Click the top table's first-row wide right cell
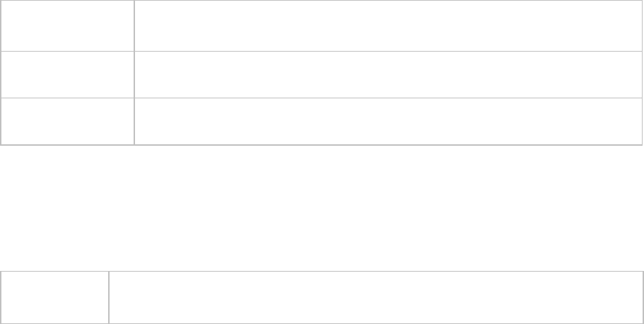Screen dimensions: 644x324 (387, 25)
